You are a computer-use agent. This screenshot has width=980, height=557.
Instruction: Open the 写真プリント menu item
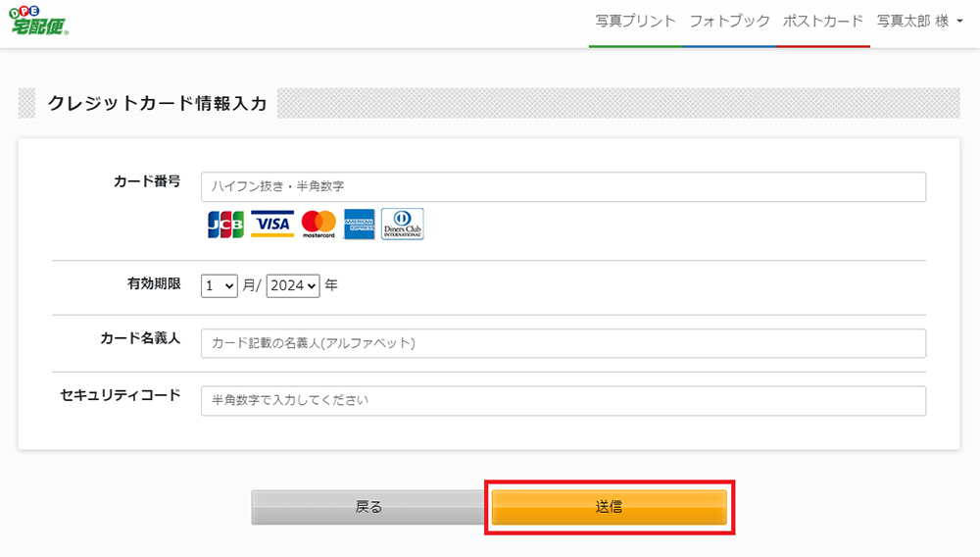(x=636, y=22)
